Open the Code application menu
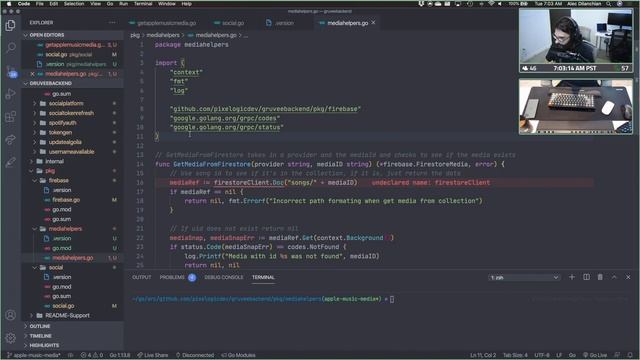The width and height of the screenshot is (640, 360). pos(24,4)
